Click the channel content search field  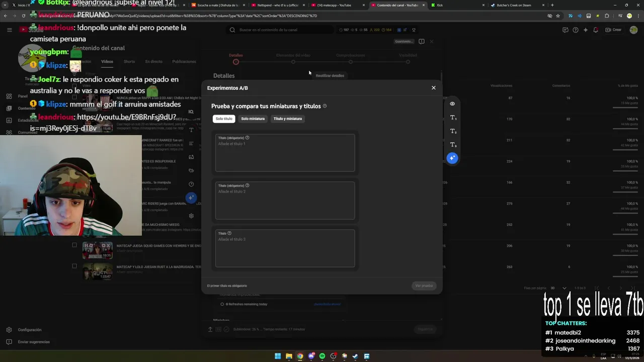point(280,30)
